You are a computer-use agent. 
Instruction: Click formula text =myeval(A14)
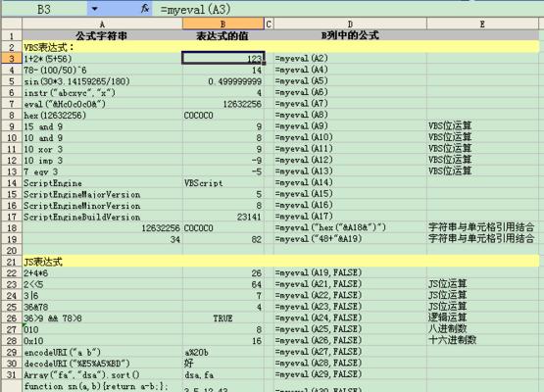tap(304, 183)
